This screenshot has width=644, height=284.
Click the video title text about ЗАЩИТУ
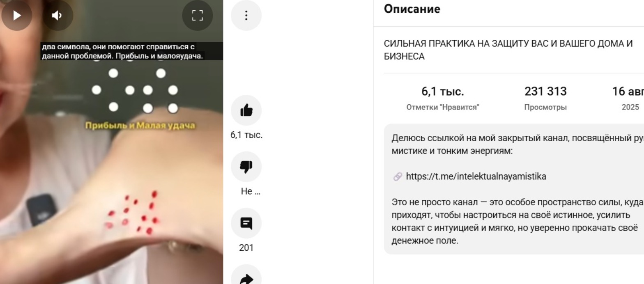tap(508, 50)
